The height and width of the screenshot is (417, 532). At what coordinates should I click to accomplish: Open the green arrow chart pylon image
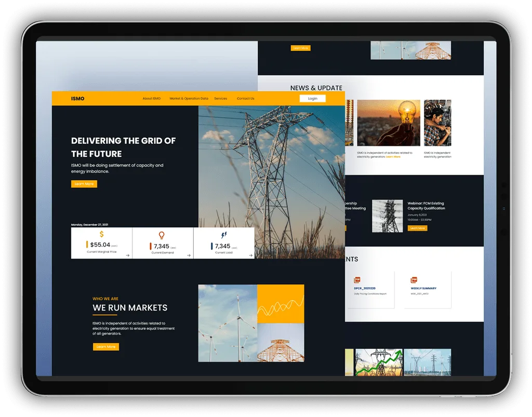tap(379, 362)
